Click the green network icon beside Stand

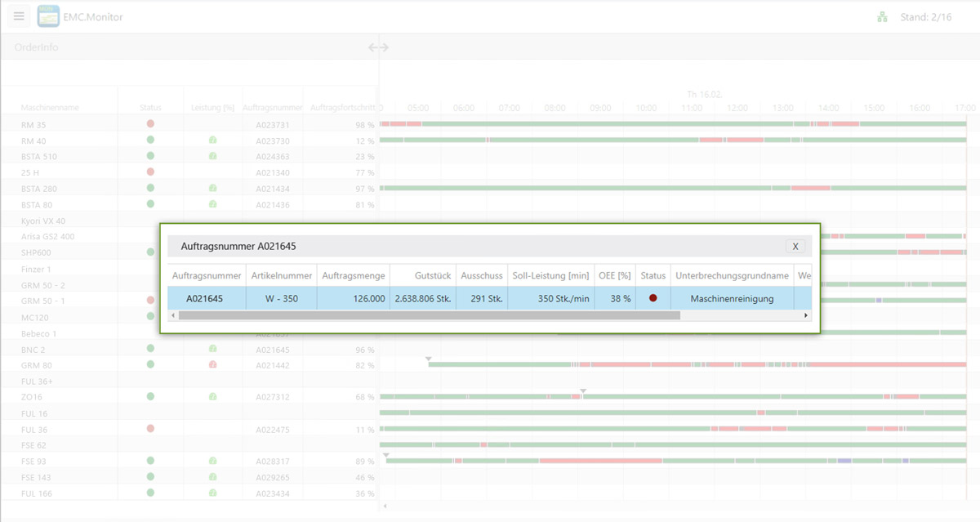(882, 17)
